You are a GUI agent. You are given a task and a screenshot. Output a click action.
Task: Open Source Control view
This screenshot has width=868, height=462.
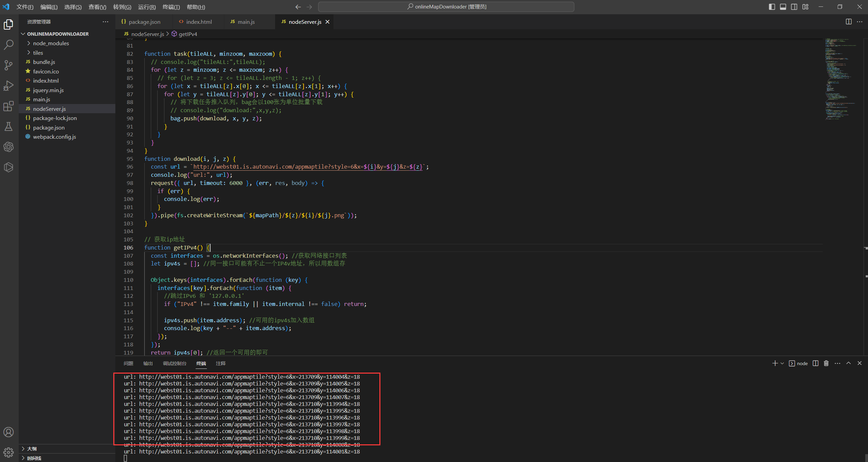[9, 65]
